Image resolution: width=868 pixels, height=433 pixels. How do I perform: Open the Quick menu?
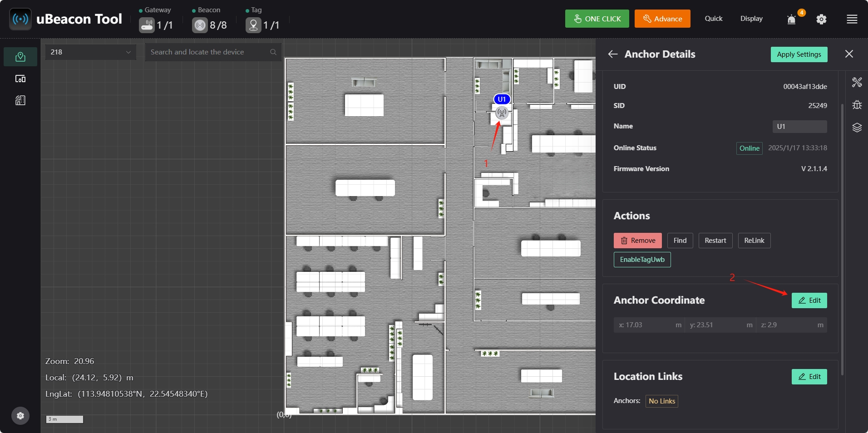[x=714, y=19]
